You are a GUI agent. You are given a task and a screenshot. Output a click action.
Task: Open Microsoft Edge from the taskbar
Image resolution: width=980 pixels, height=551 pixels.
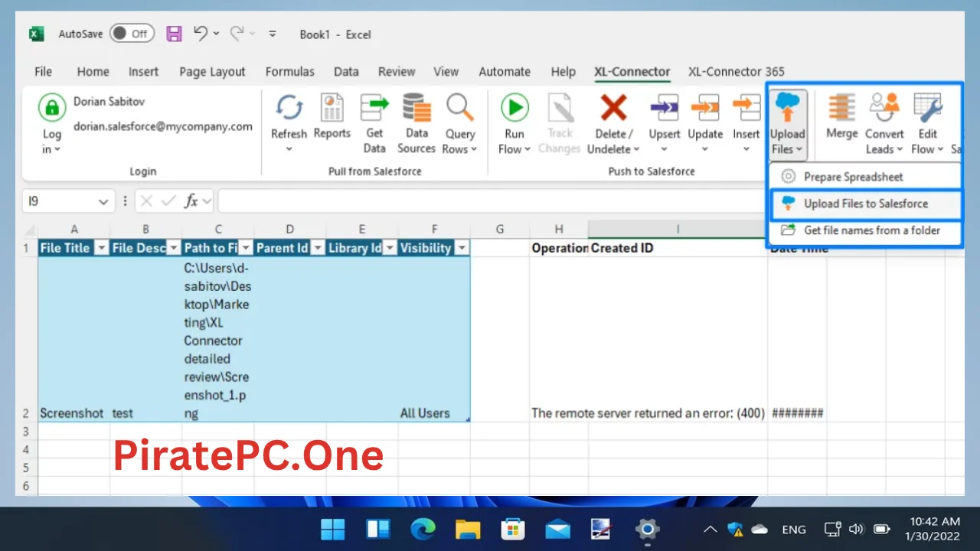(x=423, y=529)
